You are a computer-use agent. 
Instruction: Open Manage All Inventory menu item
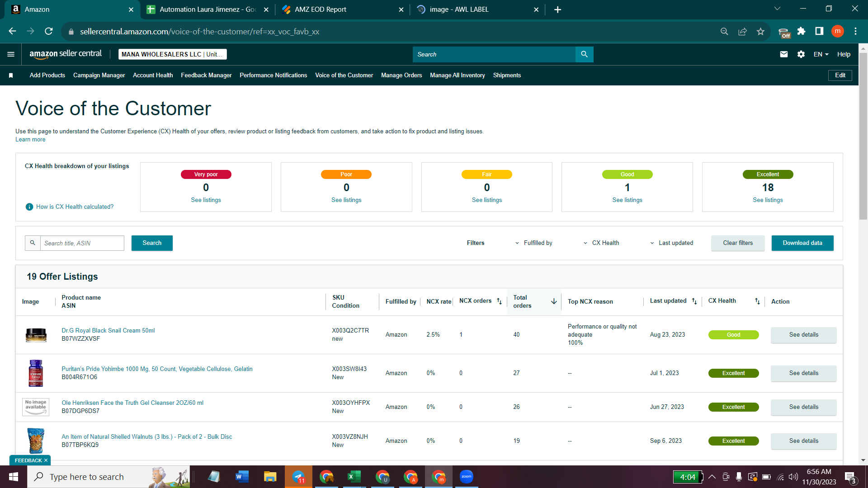pyautogui.click(x=458, y=75)
